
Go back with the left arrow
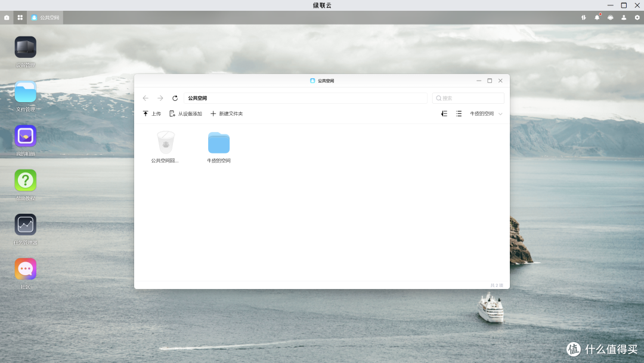145,99
